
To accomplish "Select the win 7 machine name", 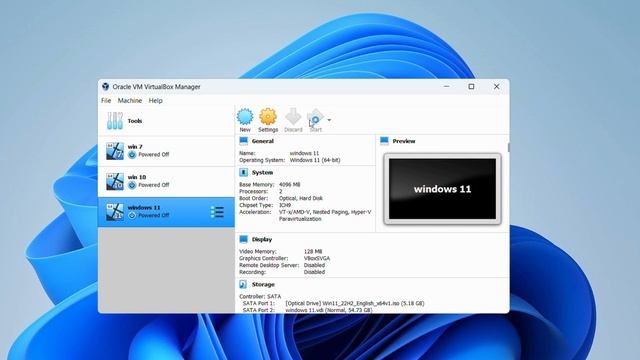I will click(135, 147).
